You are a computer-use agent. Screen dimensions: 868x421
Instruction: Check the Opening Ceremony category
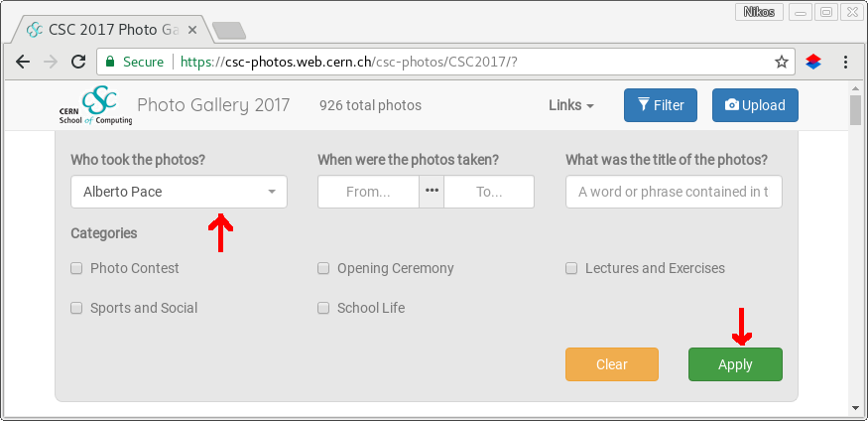323,269
